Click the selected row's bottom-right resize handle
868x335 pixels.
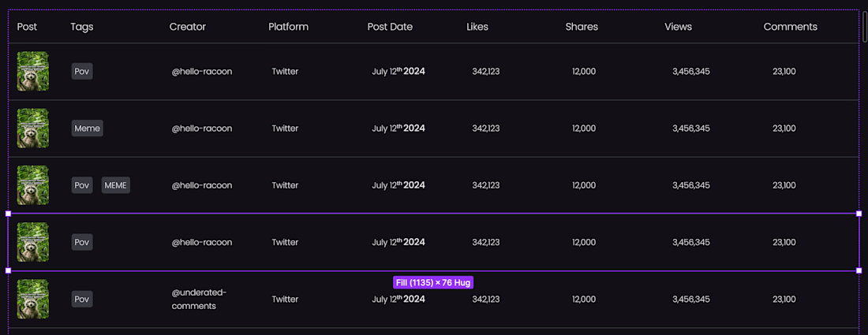(859, 270)
